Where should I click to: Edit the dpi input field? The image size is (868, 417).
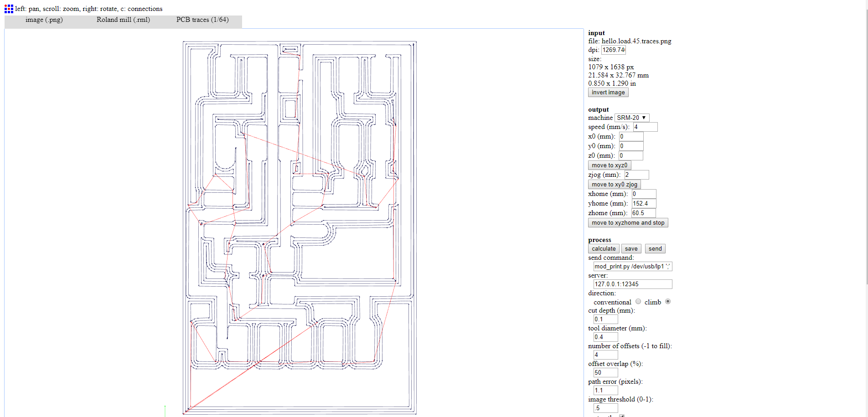tap(613, 50)
